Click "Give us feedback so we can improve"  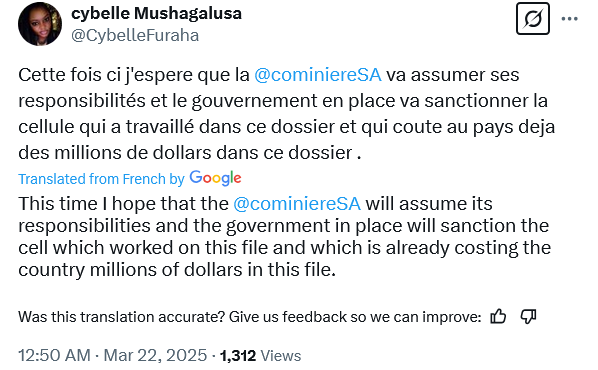click(x=355, y=317)
